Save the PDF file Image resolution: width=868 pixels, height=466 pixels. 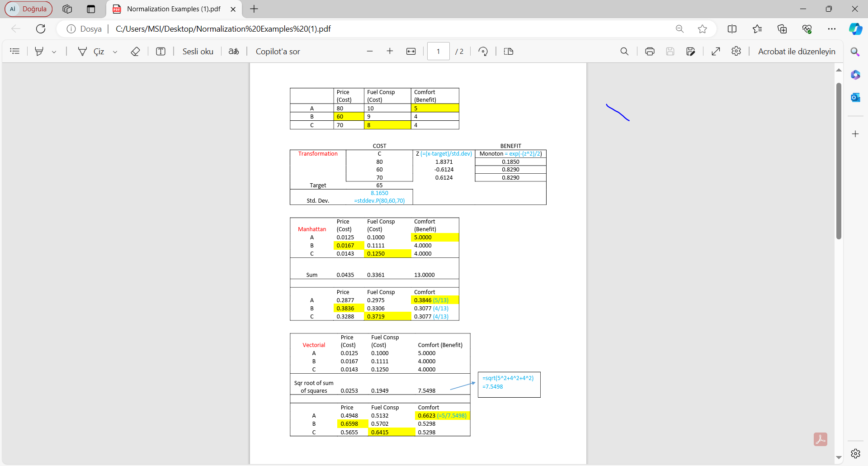click(x=670, y=52)
